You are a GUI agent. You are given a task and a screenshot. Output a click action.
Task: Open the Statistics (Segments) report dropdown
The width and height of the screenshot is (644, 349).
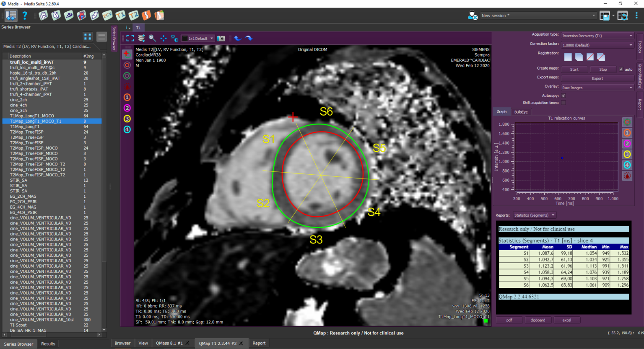point(535,215)
